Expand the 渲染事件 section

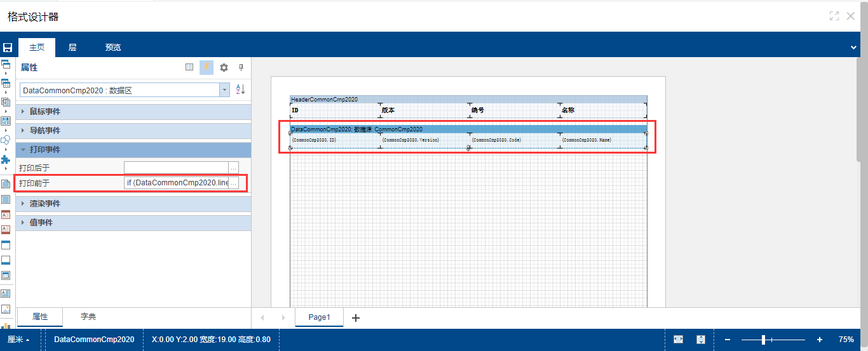133,204
